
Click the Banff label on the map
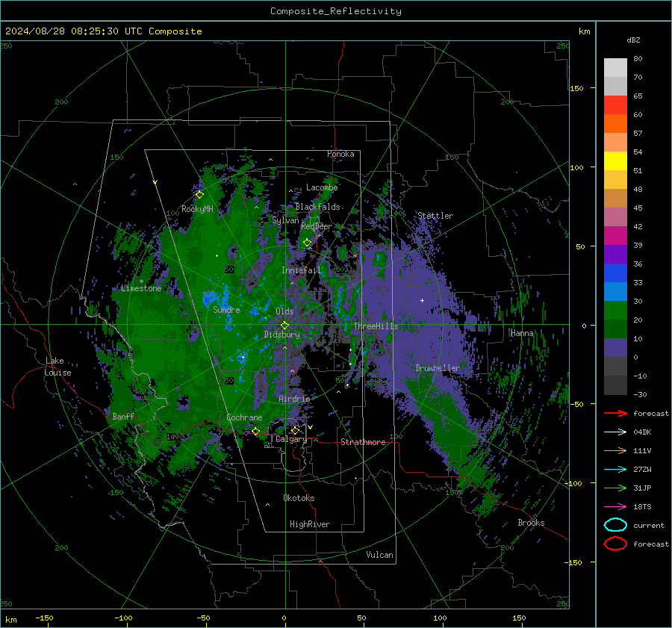click(x=123, y=416)
